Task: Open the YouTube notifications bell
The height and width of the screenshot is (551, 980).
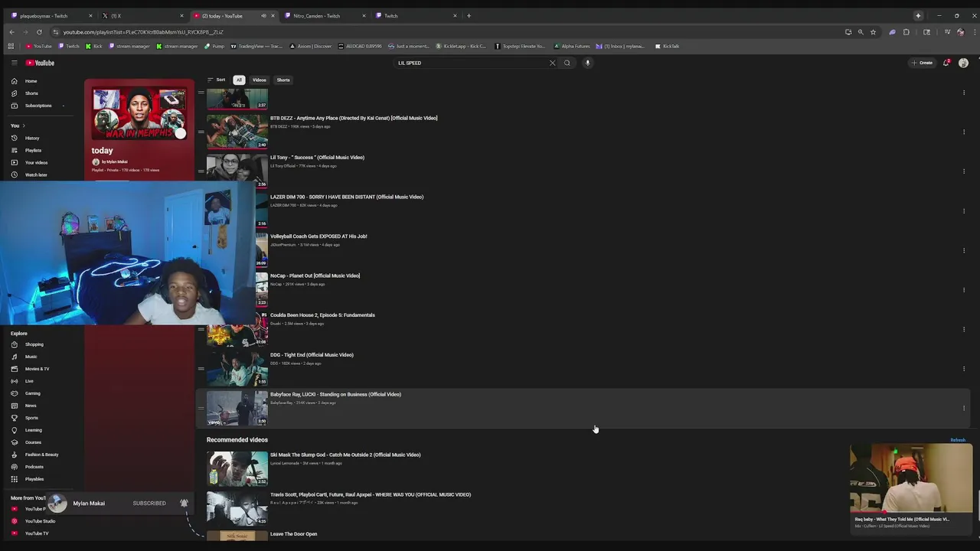Action: [946, 63]
